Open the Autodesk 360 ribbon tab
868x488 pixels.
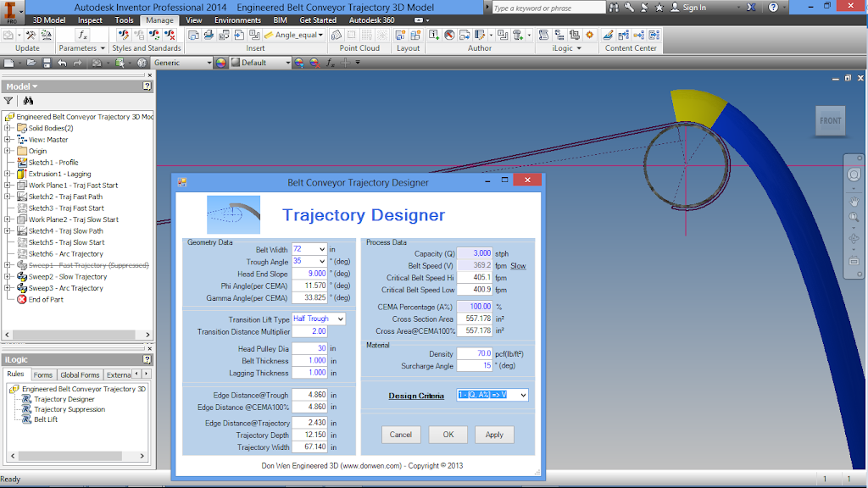tap(371, 20)
